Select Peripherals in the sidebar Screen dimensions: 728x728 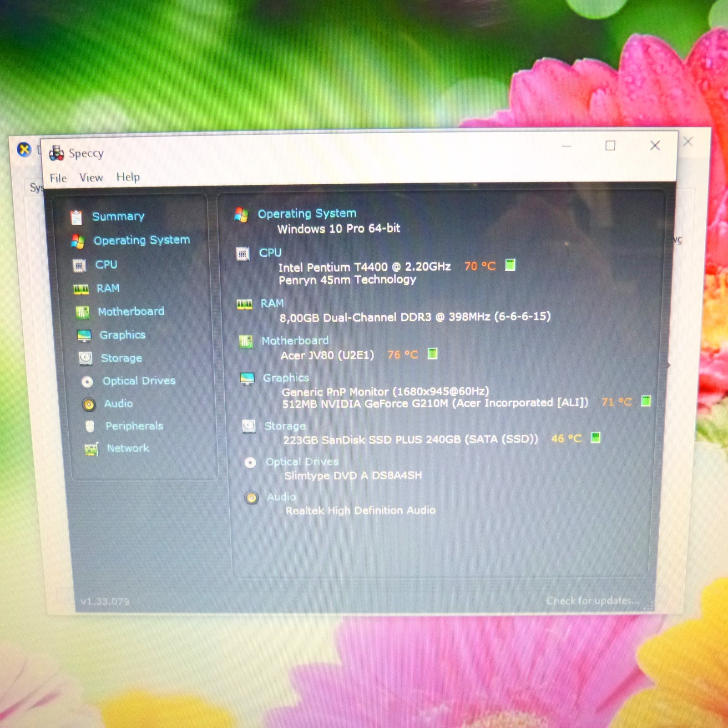(x=135, y=426)
